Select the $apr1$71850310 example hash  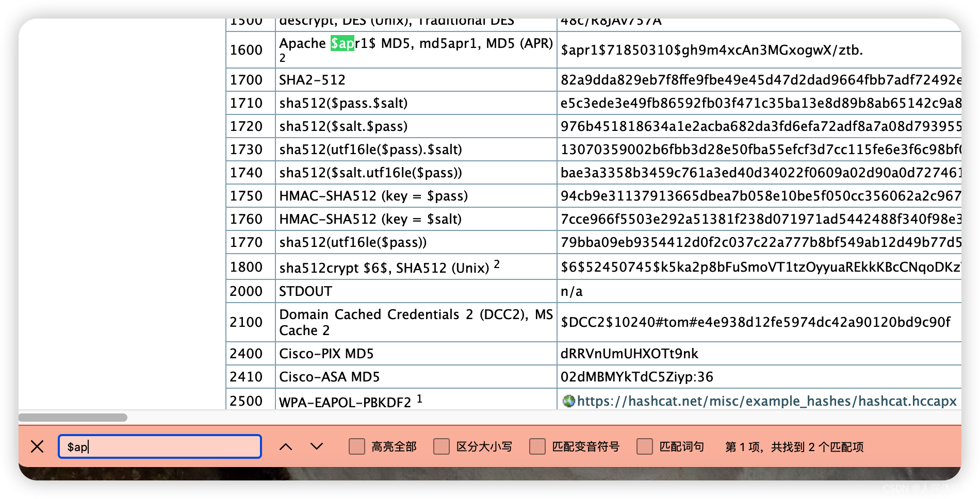712,50
